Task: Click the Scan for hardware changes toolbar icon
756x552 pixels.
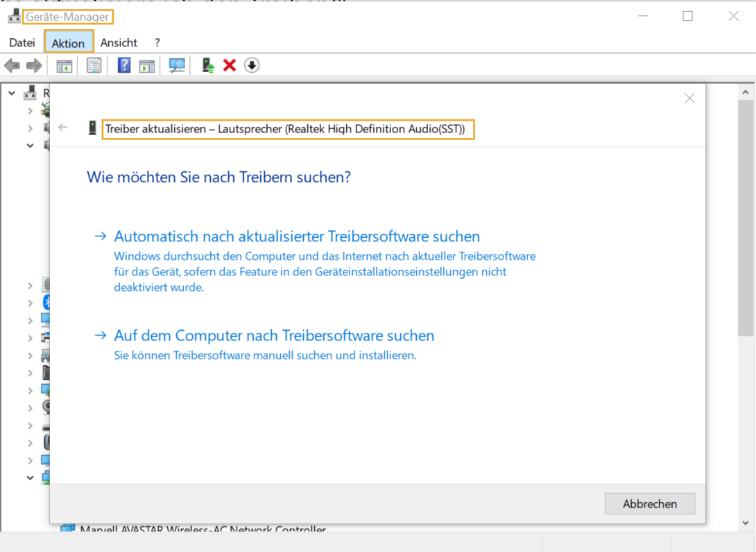Action: coord(176,64)
